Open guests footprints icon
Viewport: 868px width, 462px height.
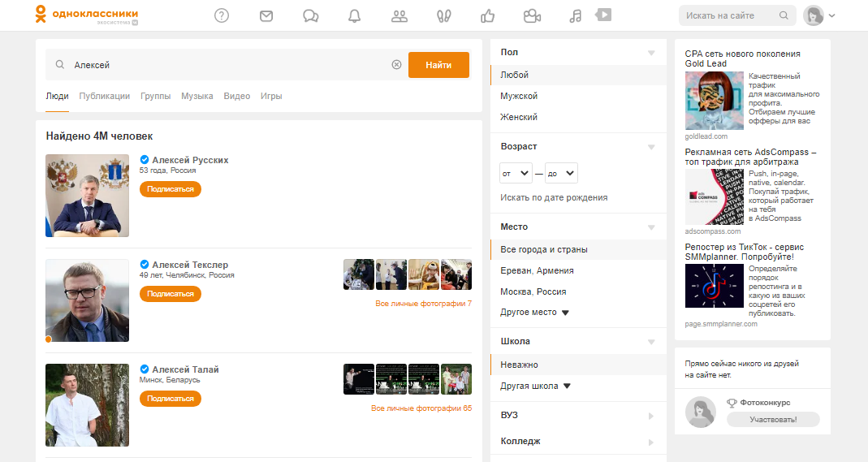(x=443, y=15)
